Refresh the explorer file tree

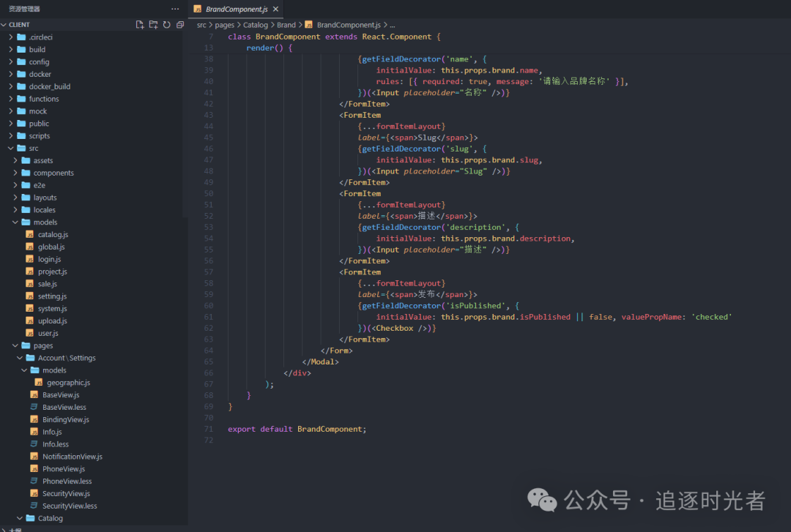point(166,25)
